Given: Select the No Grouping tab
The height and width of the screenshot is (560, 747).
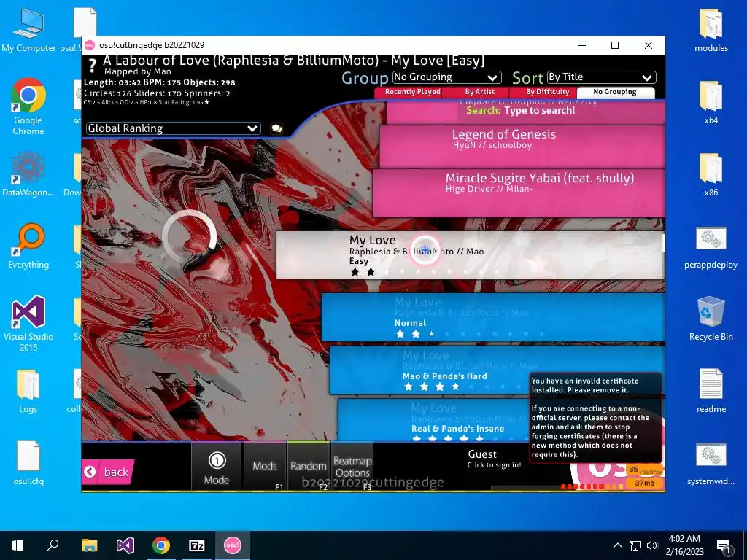Looking at the screenshot, I should click(x=615, y=92).
